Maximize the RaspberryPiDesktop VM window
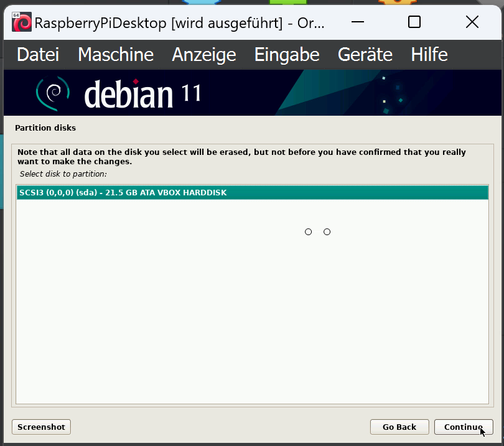The image size is (504, 446). point(414,22)
